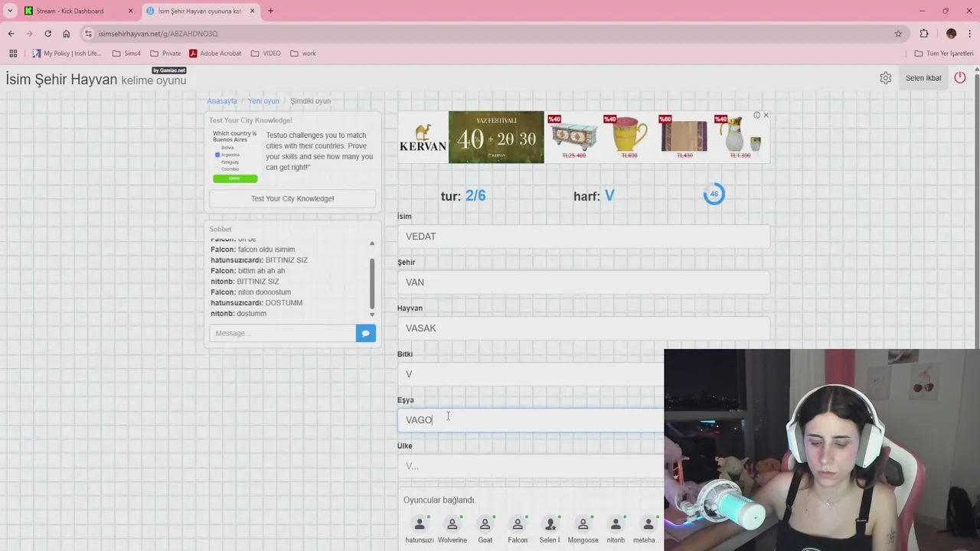
Task: Reload the page in browser
Action: 47,34
